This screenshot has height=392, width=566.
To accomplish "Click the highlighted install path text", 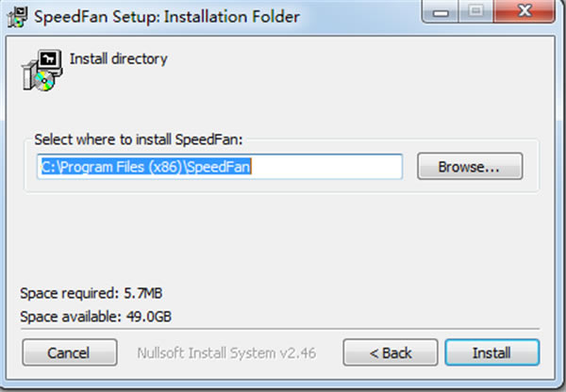I will pyautogui.click(x=146, y=167).
